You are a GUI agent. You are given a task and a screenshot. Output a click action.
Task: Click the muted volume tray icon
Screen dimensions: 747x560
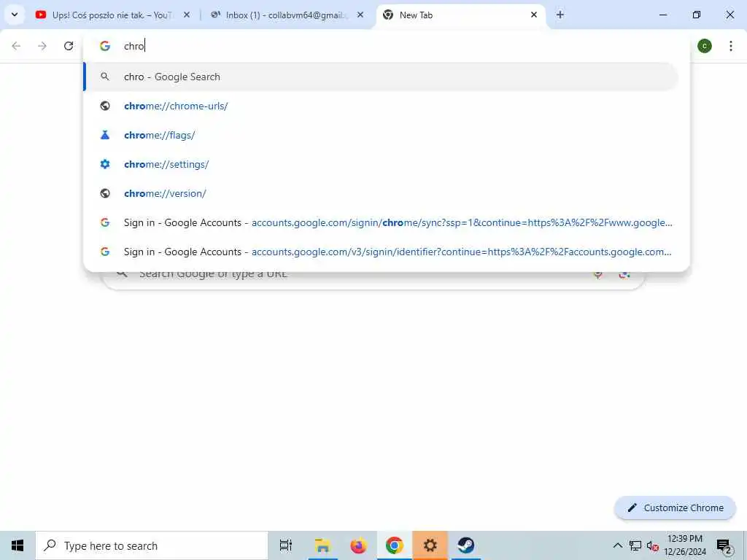(652, 546)
